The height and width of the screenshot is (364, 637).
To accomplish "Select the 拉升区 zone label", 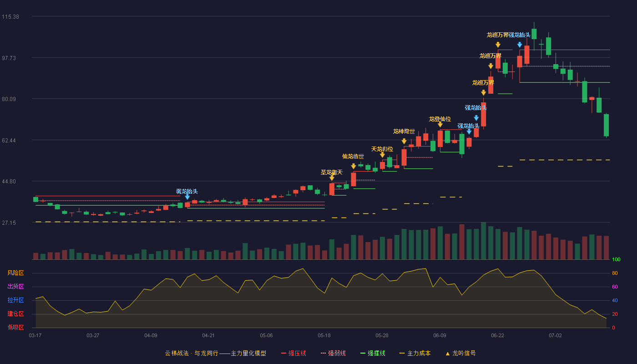I will coord(15,300).
